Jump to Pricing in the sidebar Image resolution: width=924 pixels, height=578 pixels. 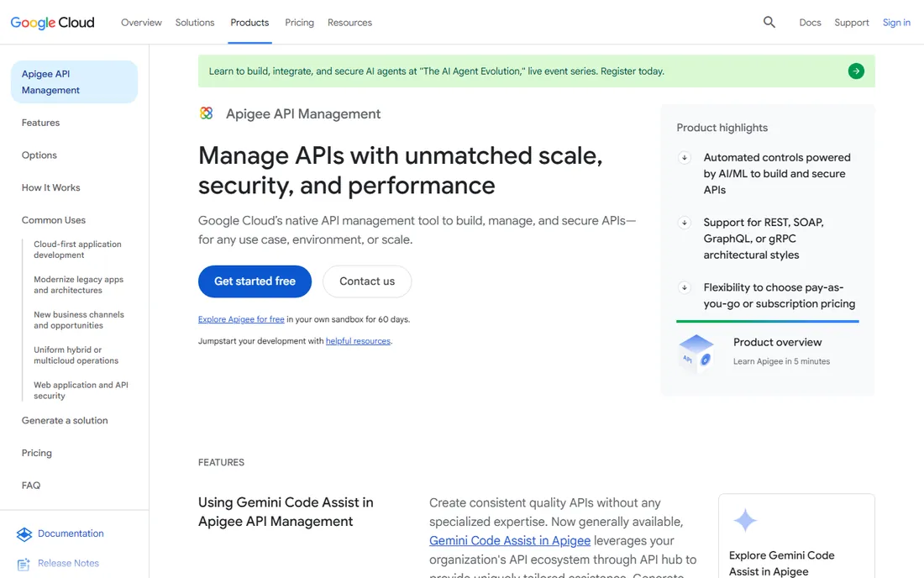[x=36, y=453]
